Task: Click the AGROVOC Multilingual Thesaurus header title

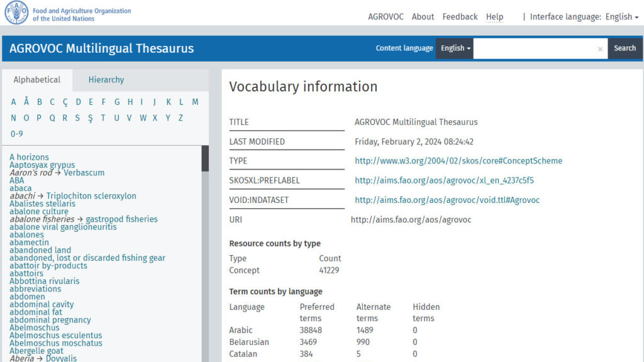Action: click(101, 48)
